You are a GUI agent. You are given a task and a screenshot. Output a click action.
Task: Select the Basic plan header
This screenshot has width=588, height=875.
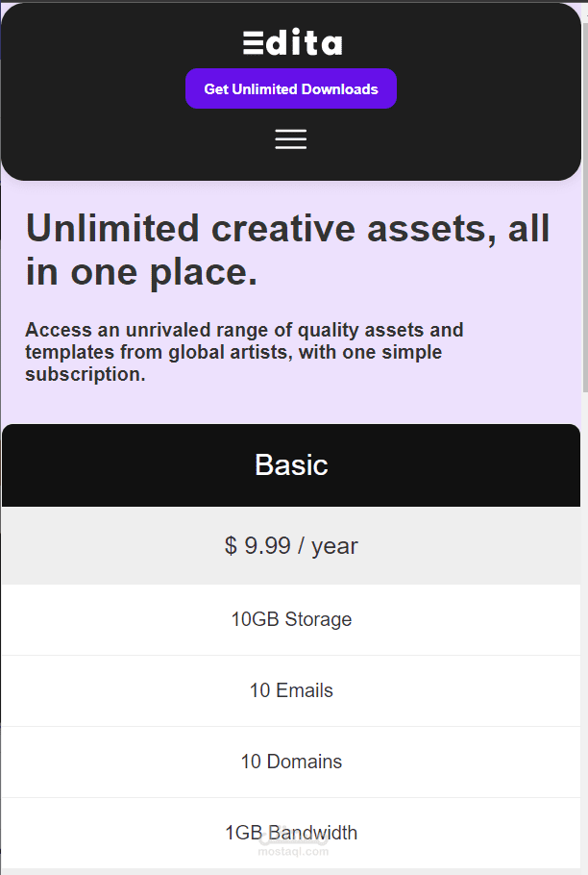pyautogui.click(x=291, y=465)
